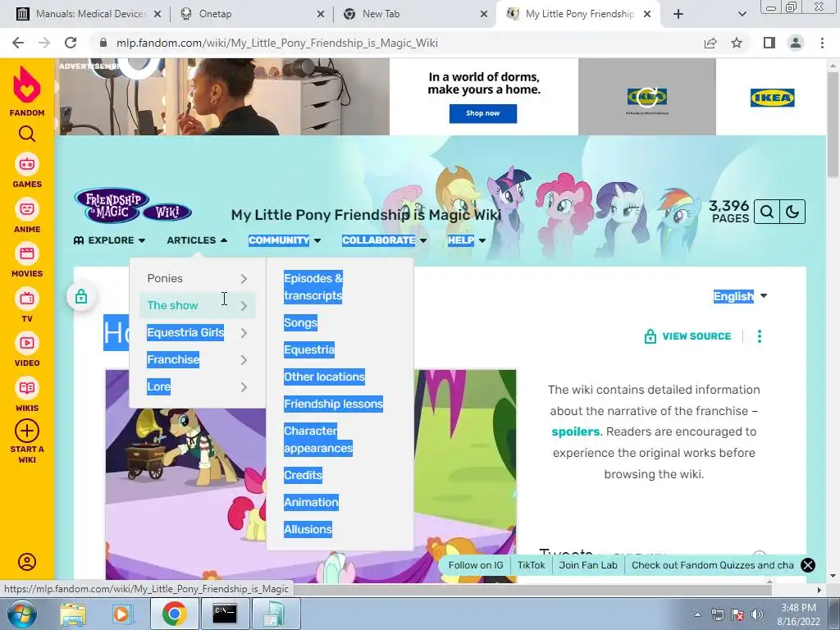Viewport: 840px width, 630px height.
Task: Click the round page lock icon
Action: (81, 296)
